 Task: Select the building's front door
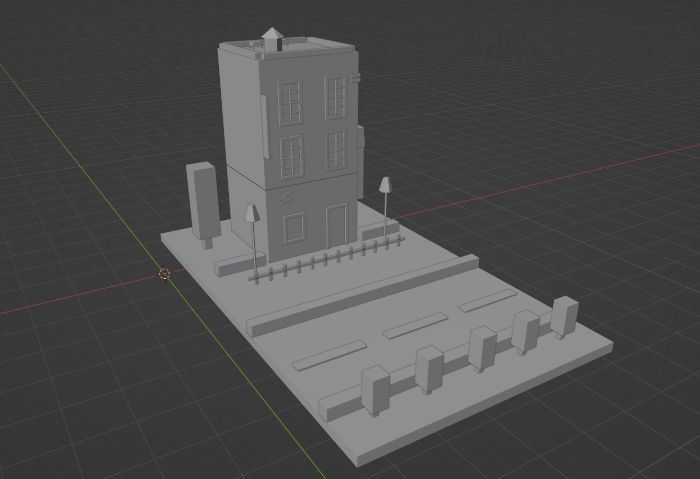pyautogui.click(x=337, y=225)
